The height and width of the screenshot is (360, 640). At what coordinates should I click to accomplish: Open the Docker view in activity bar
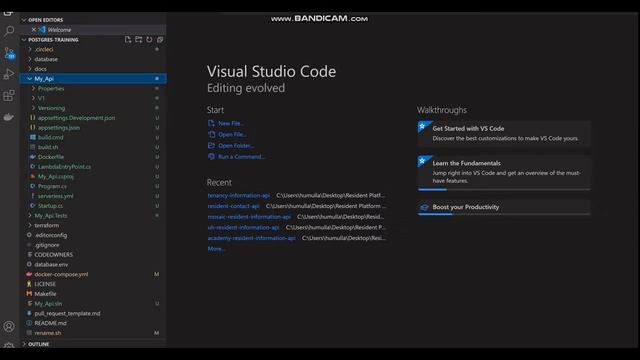(x=9, y=118)
